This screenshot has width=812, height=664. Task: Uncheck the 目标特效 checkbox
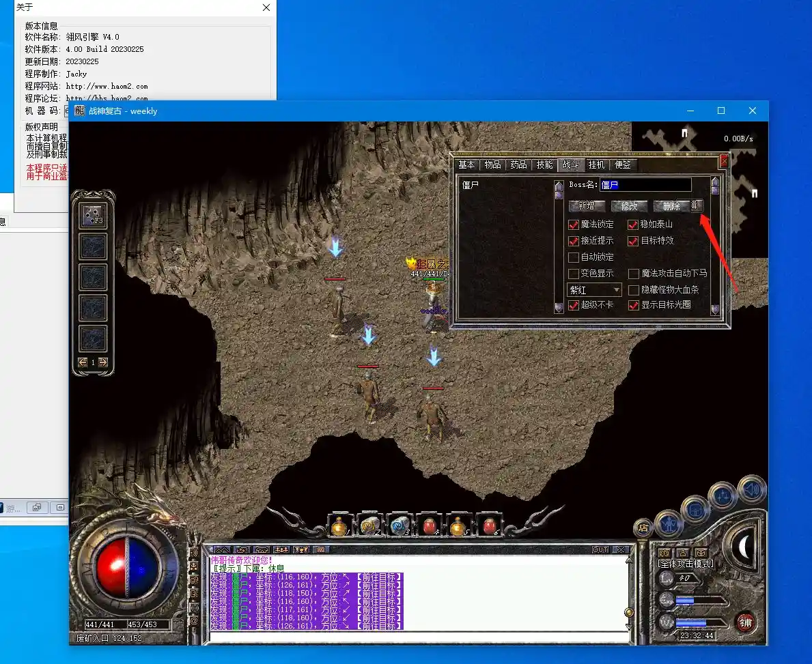633,241
